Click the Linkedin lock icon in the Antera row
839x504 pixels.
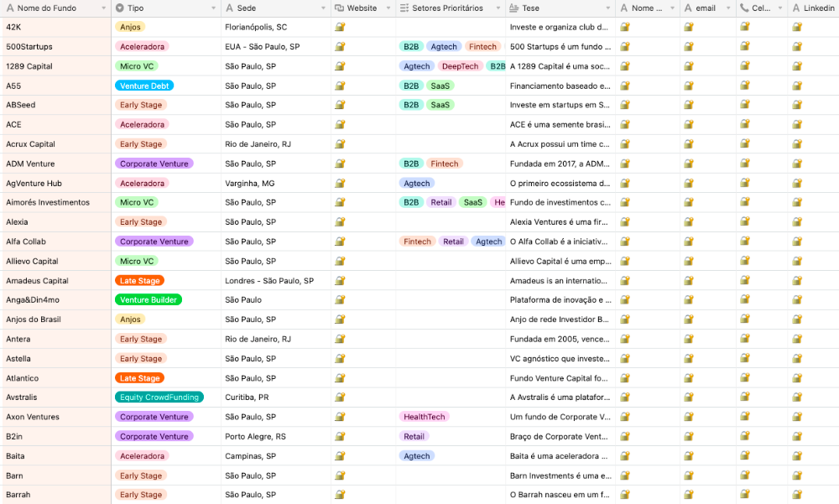tap(797, 339)
